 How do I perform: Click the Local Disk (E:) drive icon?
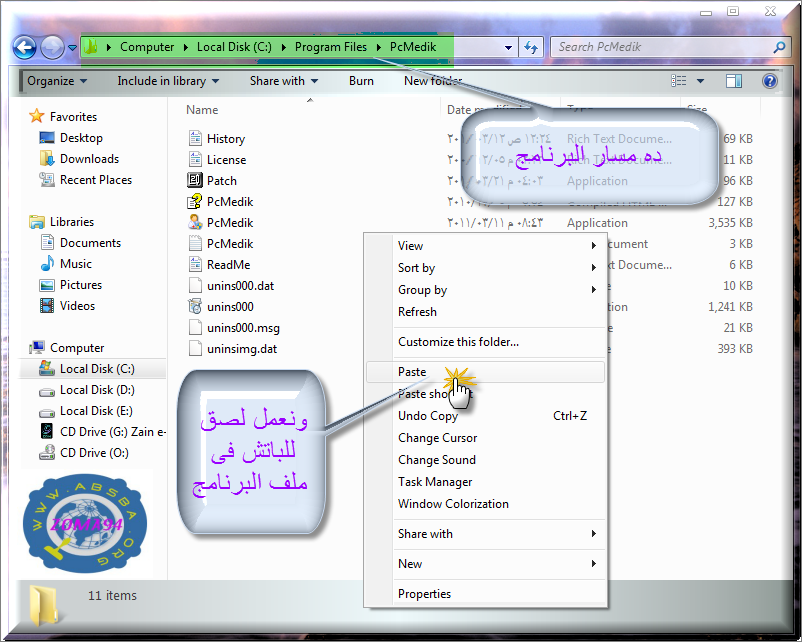pyautogui.click(x=47, y=412)
